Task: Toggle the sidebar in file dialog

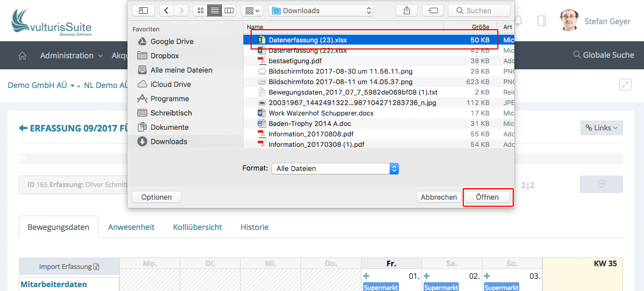Action: click(143, 10)
